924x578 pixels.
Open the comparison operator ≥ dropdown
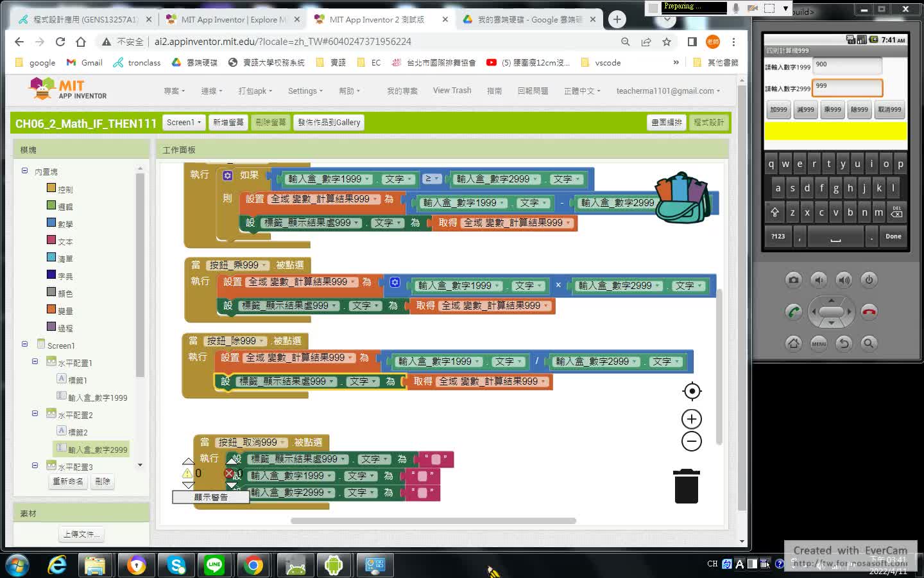click(432, 179)
